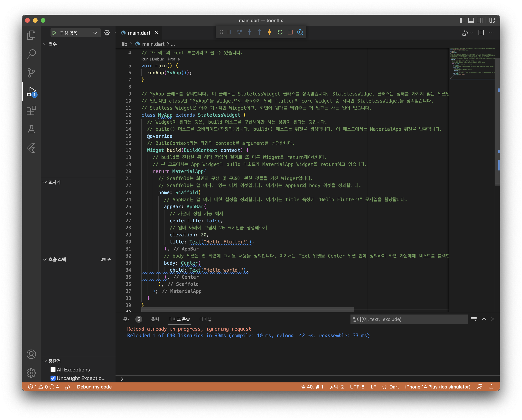Open the Explorer view in activity bar
522x420 pixels.
pos(31,35)
